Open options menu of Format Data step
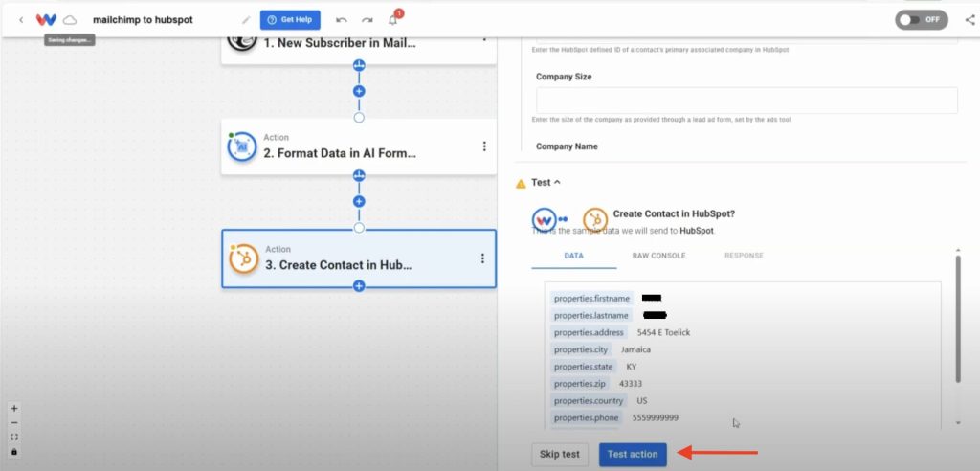The height and width of the screenshot is (471, 980). tap(484, 146)
